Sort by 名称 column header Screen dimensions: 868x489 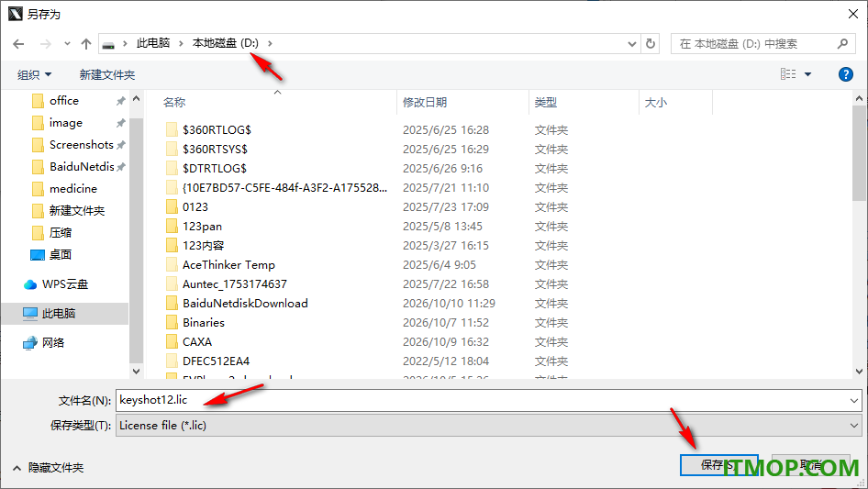pos(174,103)
